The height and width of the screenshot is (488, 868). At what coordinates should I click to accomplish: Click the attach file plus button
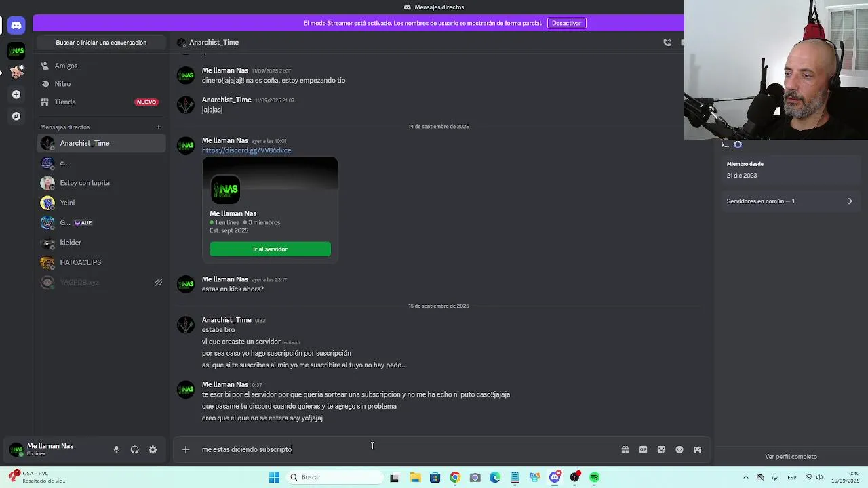185,449
